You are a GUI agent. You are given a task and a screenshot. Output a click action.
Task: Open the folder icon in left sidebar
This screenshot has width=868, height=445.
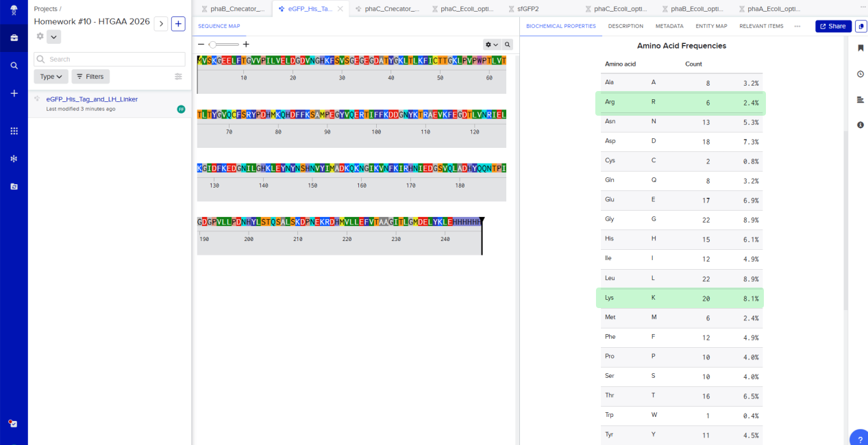pyautogui.click(x=14, y=186)
